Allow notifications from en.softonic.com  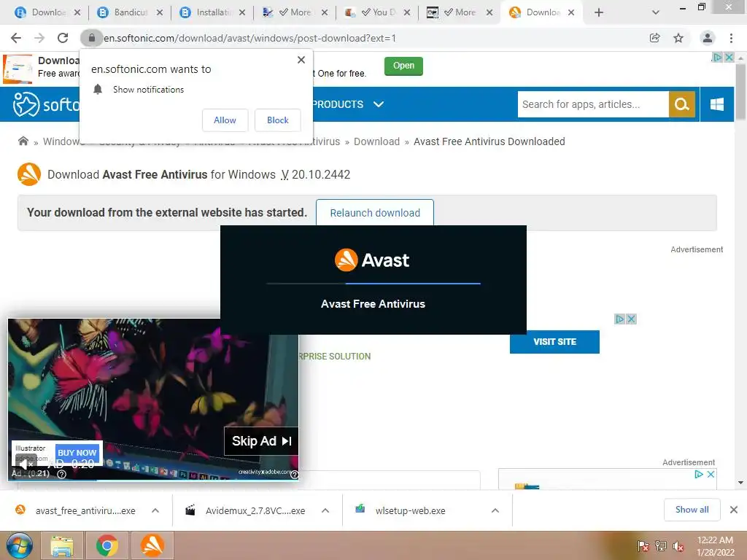pyautogui.click(x=225, y=120)
